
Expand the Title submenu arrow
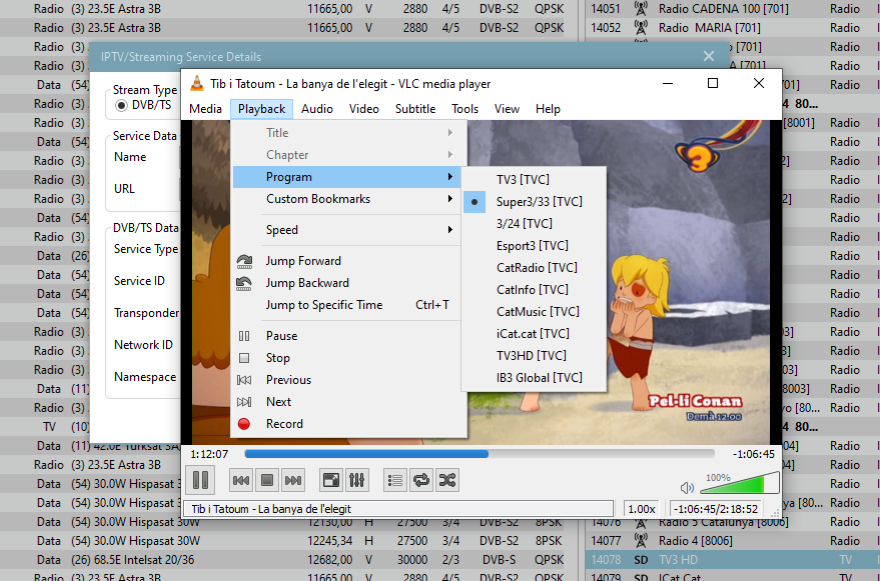click(x=450, y=132)
